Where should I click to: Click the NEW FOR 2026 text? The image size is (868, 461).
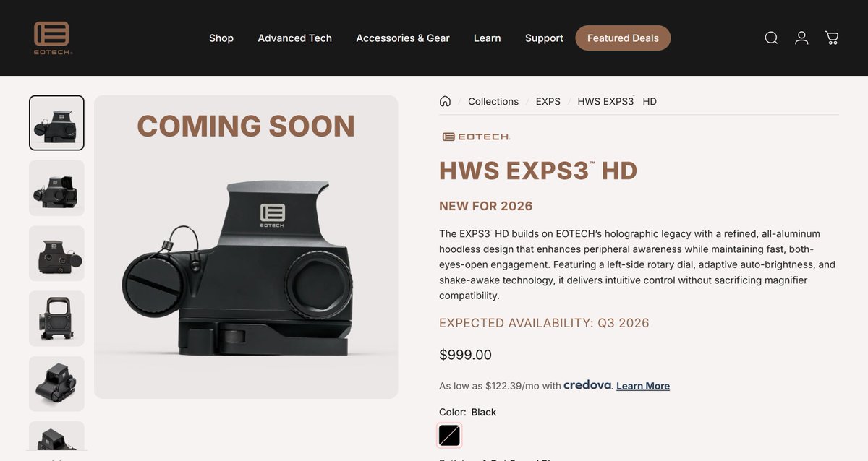click(x=486, y=206)
